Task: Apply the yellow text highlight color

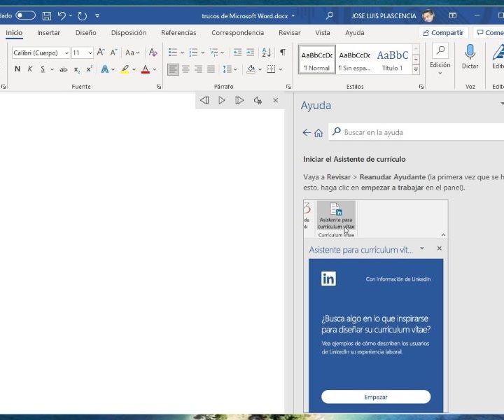Action: click(125, 69)
